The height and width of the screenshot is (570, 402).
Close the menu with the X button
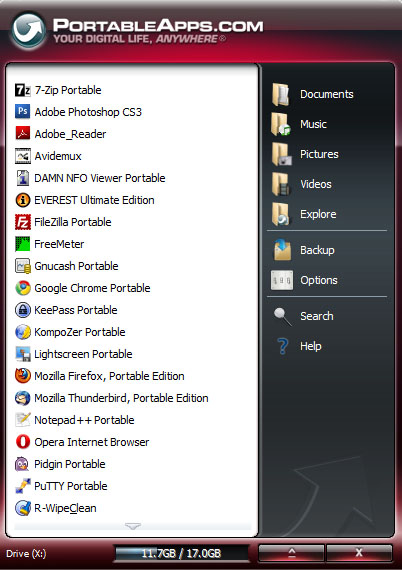pyautogui.click(x=359, y=553)
